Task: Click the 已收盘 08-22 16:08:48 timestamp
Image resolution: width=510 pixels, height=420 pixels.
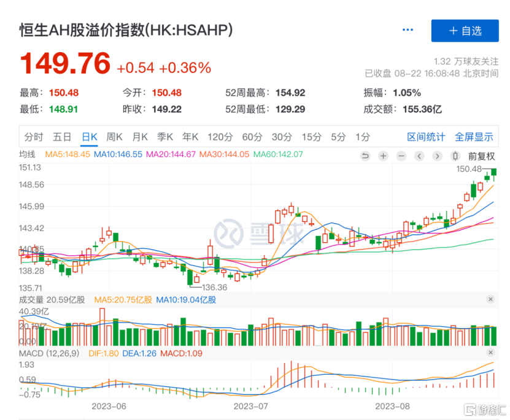Action: pos(431,74)
